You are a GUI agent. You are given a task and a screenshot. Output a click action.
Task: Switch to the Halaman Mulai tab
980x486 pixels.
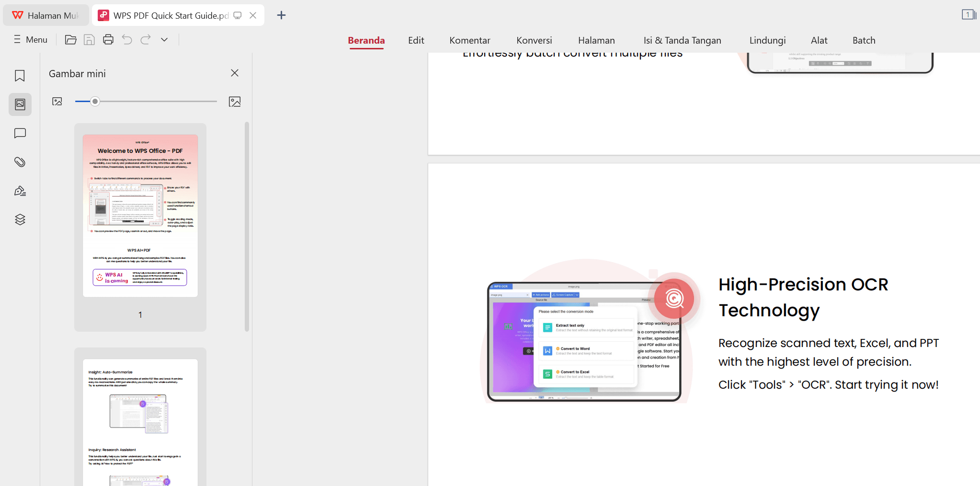(x=46, y=15)
